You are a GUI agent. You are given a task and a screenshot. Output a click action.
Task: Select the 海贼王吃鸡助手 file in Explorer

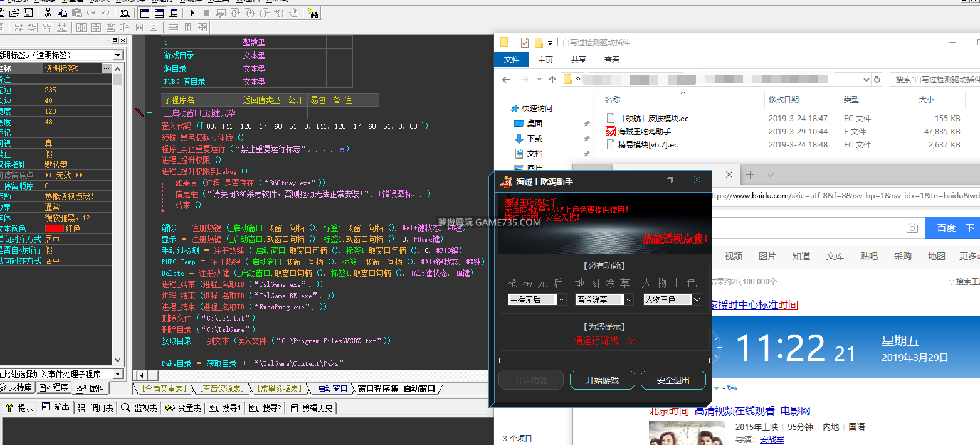(x=644, y=132)
